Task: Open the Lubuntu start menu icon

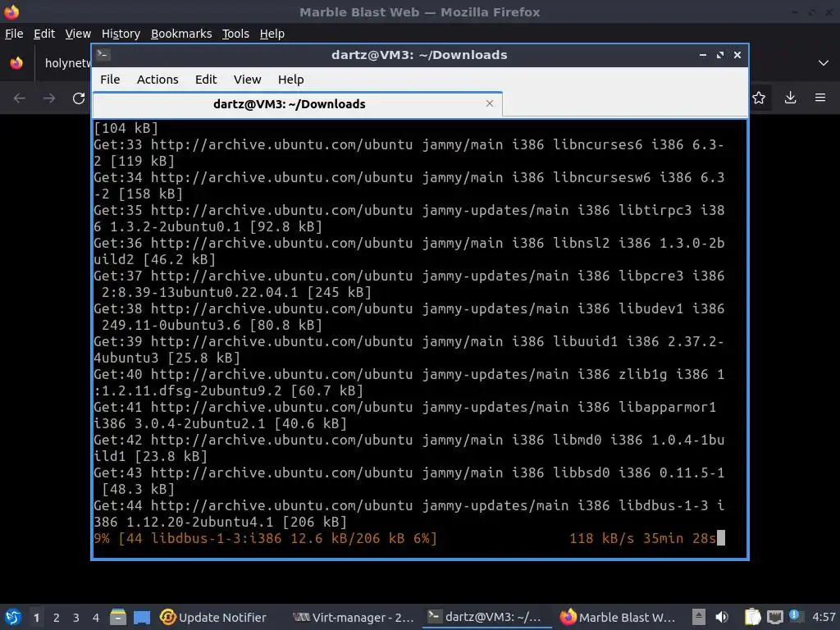Action: (12, 617)
